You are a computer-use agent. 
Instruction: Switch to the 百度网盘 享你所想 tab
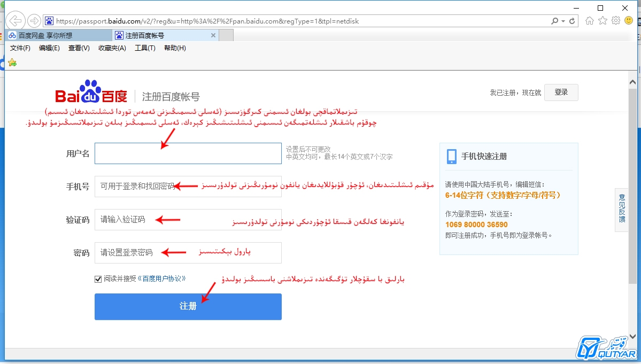click(x=59, y=35)
